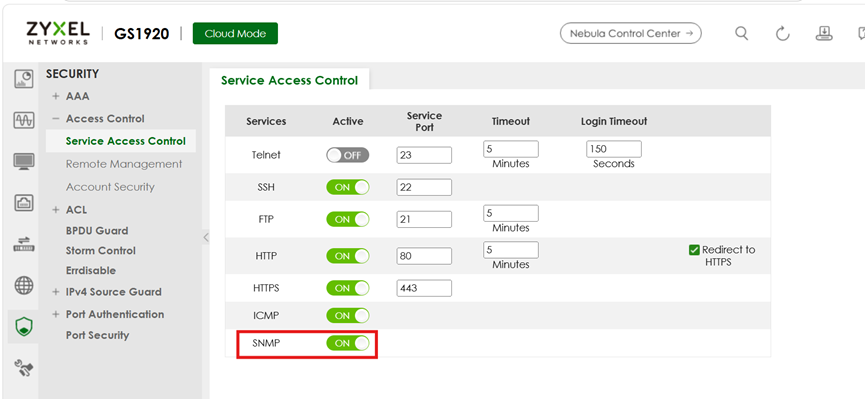This screenshot has width=865, height=399.
Task: Click the FTP service port field
Action: [424, 219]
